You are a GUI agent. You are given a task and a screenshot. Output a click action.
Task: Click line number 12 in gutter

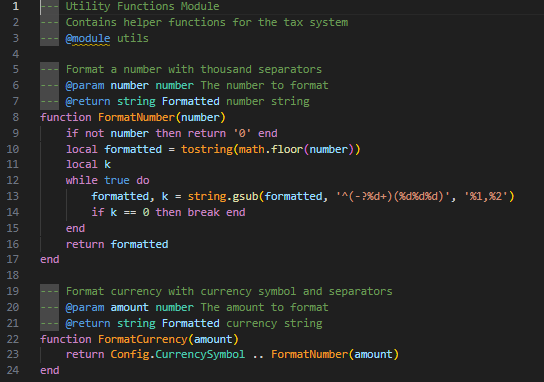tap(13, 180)
